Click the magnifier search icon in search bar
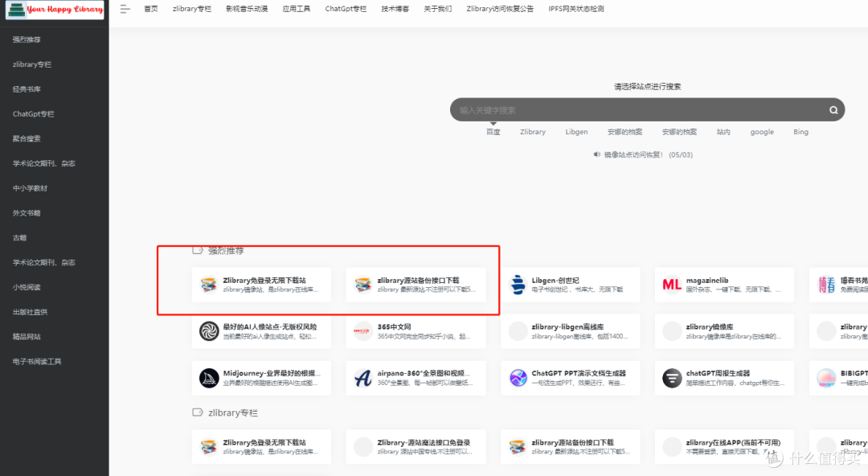The image size is (868, 476). [833, 109]
